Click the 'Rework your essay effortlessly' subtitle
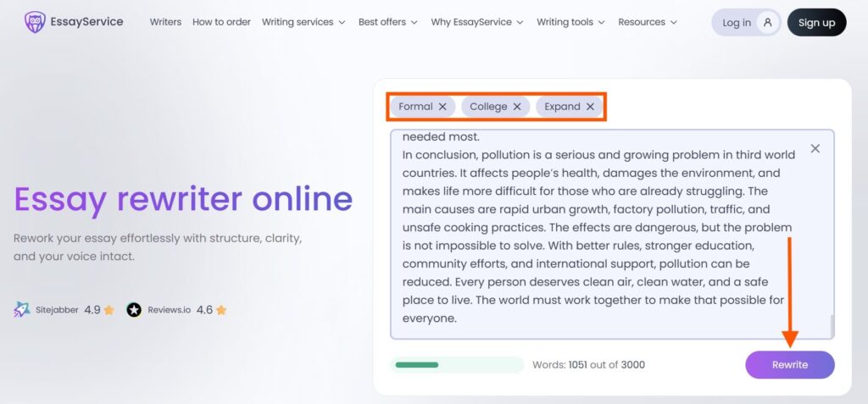The width and height of the screenshot is (868, 404). (x=157, y=247)
